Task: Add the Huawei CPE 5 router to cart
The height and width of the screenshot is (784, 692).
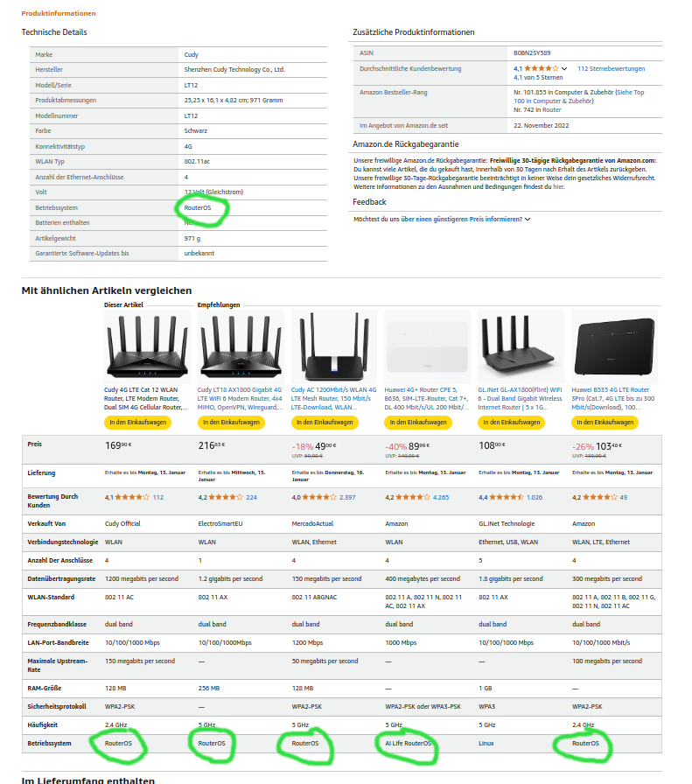Action: 418,423
